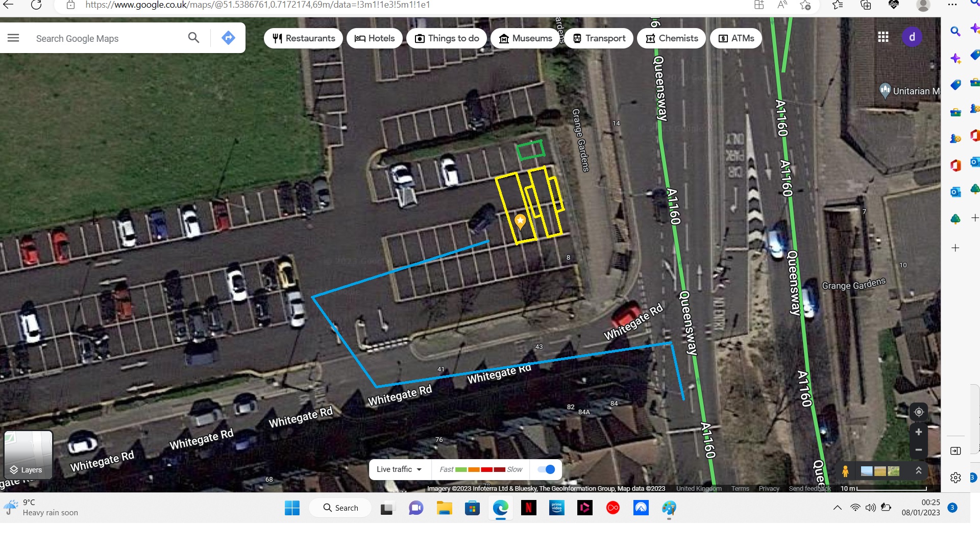Open the Google Maps hamburger menu
Screen dimensions: 980x551
point(13,38)
